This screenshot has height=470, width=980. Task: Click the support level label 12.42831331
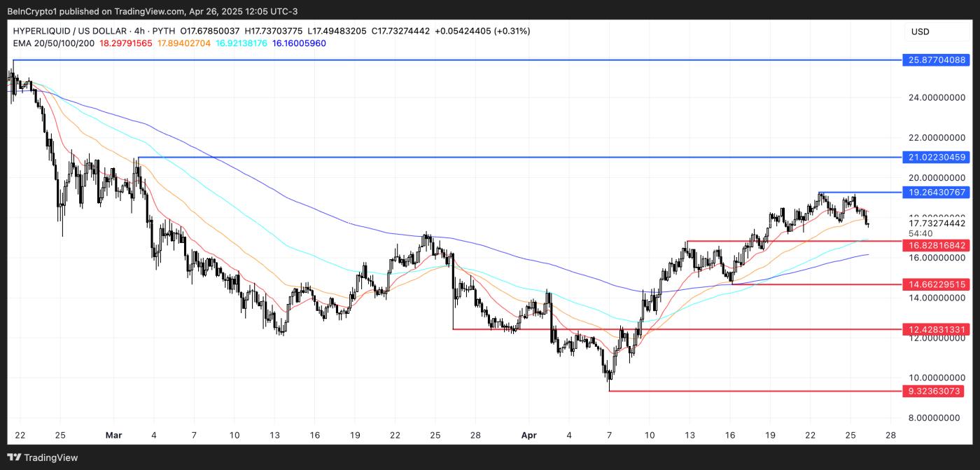936,329
